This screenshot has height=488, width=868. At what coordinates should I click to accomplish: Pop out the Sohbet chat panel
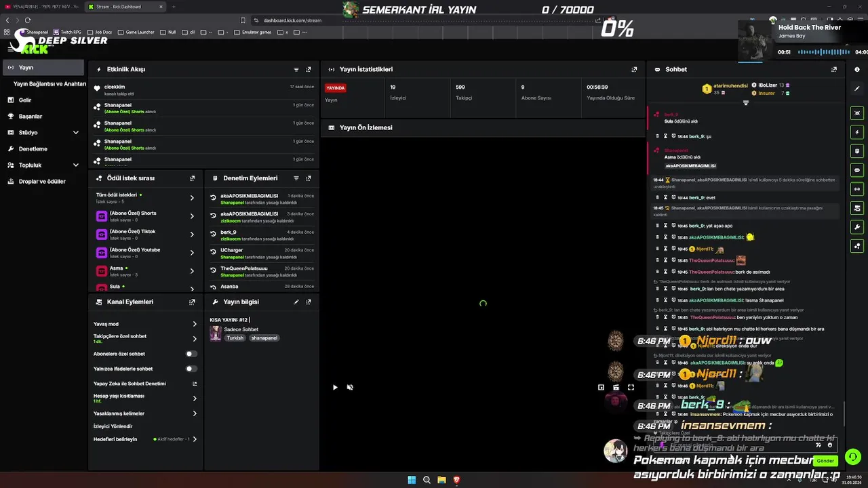coord(834,69)
